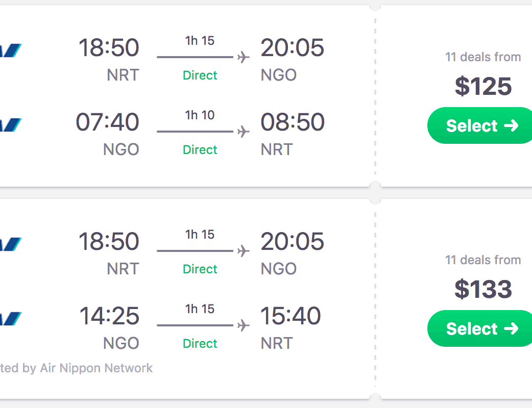Click the plane icon on the $125 card's outbound leg
Image resolution: width=532 pixels, height=408 pixels.
point(244,57)
